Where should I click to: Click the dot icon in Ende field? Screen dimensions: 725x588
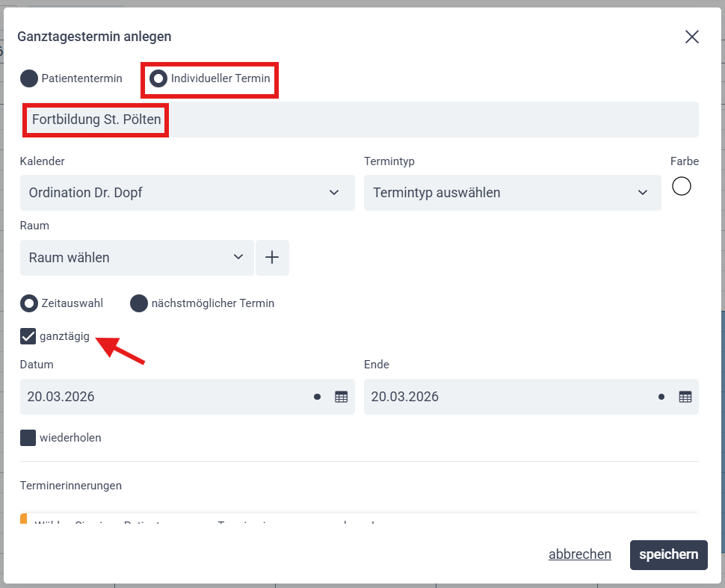(661, 397)
